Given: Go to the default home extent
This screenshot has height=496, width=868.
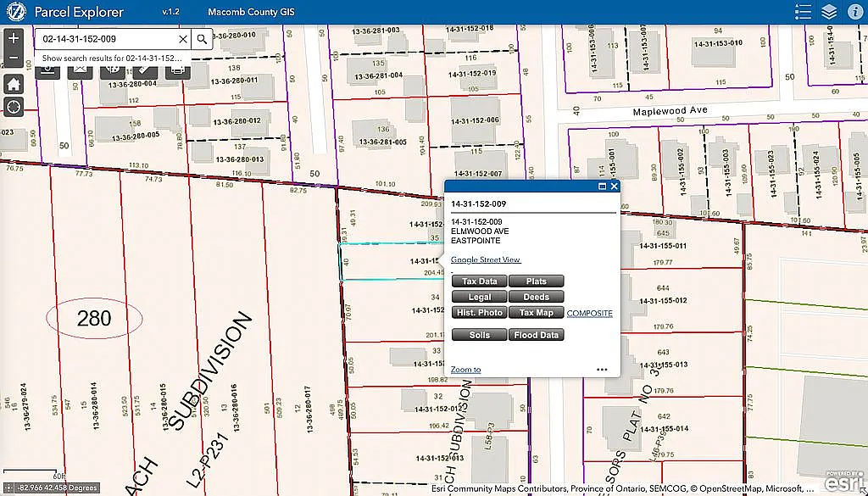Looking at the screenshot, I should (x=14, y=84).
